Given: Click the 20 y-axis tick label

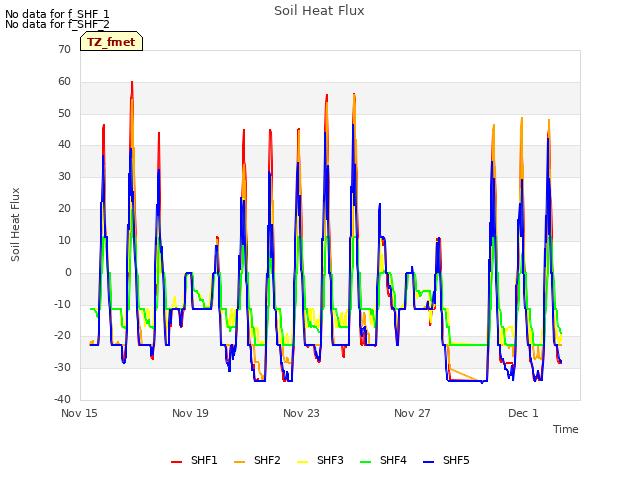Looking at the screenshot, I should [64, 209].
